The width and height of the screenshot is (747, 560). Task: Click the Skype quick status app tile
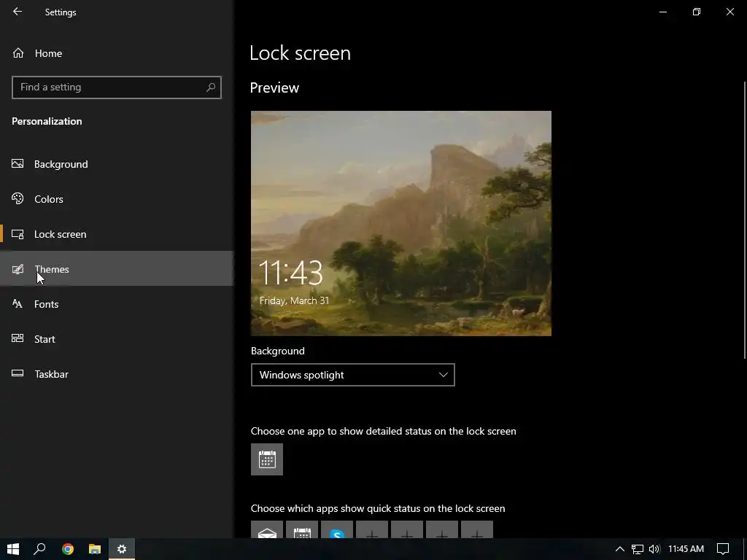point(337,529)
